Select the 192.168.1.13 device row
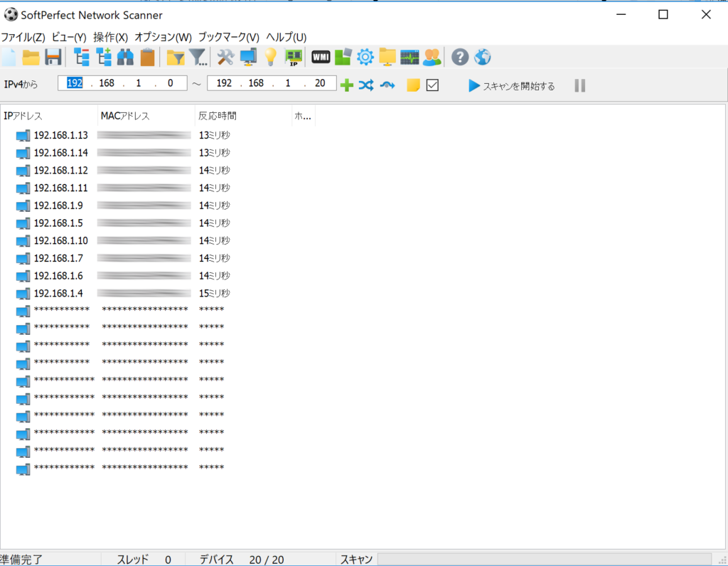Screen dimensions: 728x566 click(x=60, y=135)
